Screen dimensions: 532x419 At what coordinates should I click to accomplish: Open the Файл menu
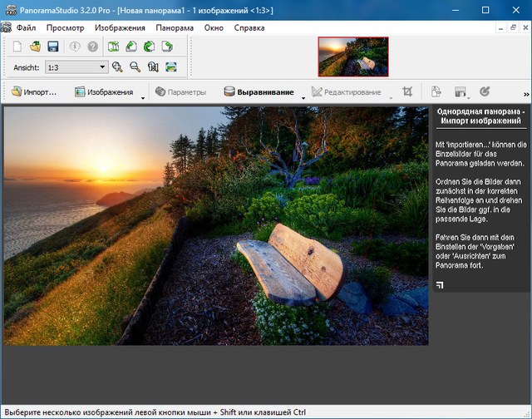(26, 27)
